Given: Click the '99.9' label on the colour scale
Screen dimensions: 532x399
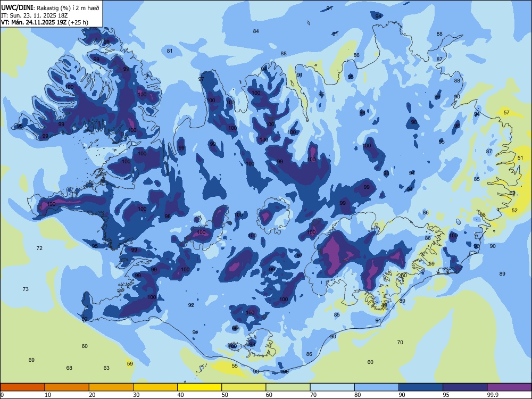Looking at the screenshot, I should pyautogui.click(x=493, y=395).
